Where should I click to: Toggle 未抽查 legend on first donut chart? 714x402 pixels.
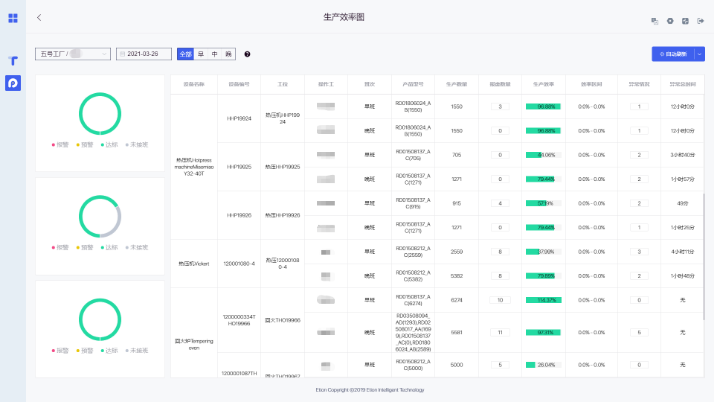click(137, 145)
